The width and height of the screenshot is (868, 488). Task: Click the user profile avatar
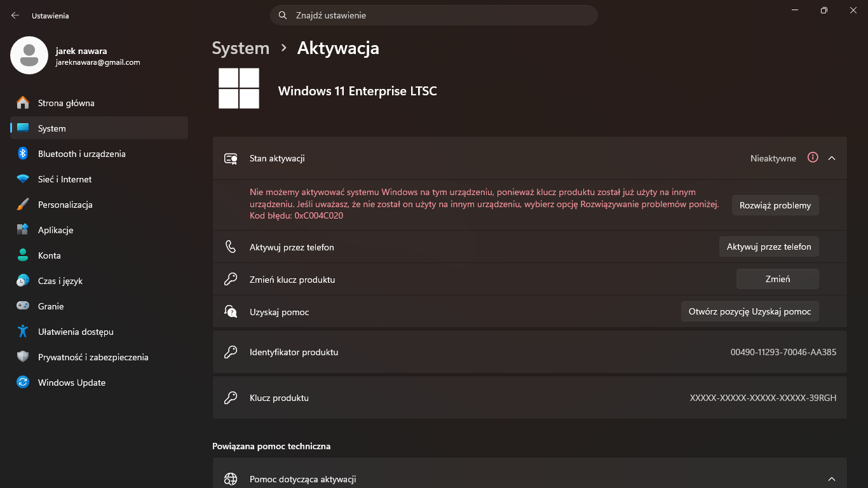29,55
